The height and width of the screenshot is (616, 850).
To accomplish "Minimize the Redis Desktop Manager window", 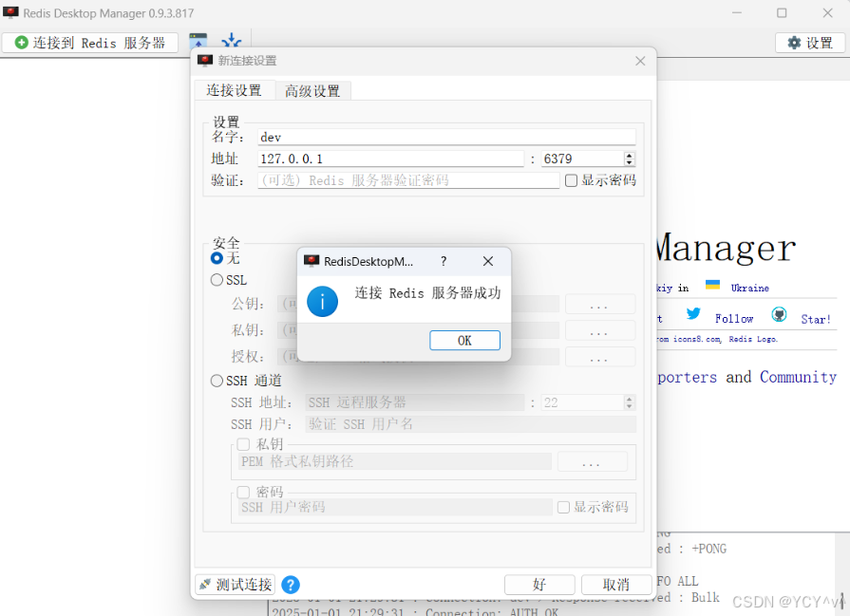I will tap(737, 13).
